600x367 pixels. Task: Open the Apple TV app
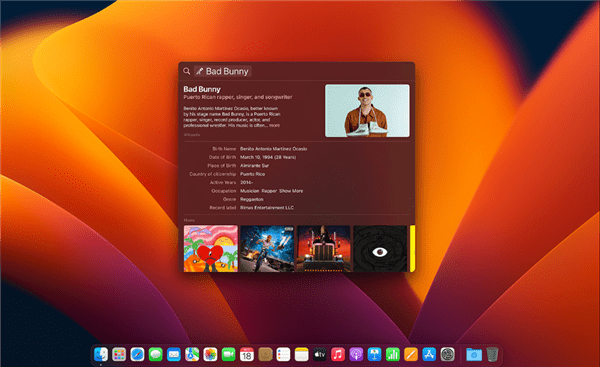(x=320, y=354)
